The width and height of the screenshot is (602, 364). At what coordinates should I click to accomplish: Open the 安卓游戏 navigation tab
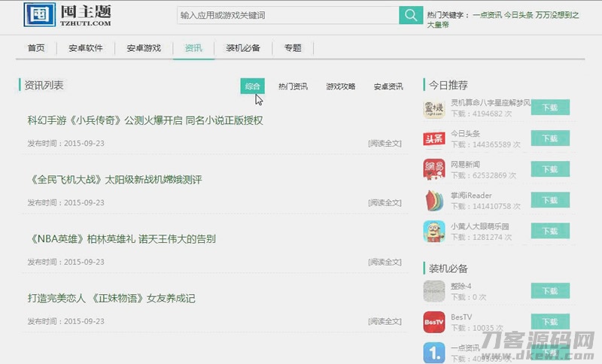tap(143, 48)
